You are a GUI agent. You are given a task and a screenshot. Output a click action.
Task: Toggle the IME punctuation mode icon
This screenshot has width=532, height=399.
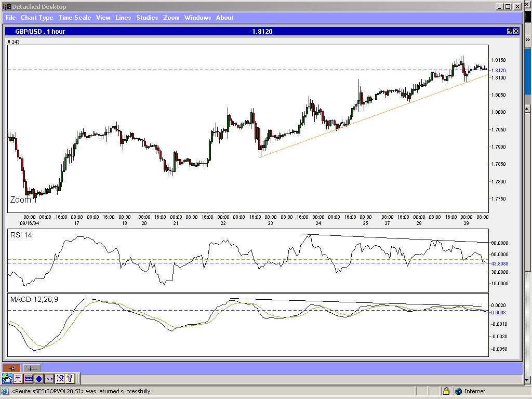coord(49,378)
